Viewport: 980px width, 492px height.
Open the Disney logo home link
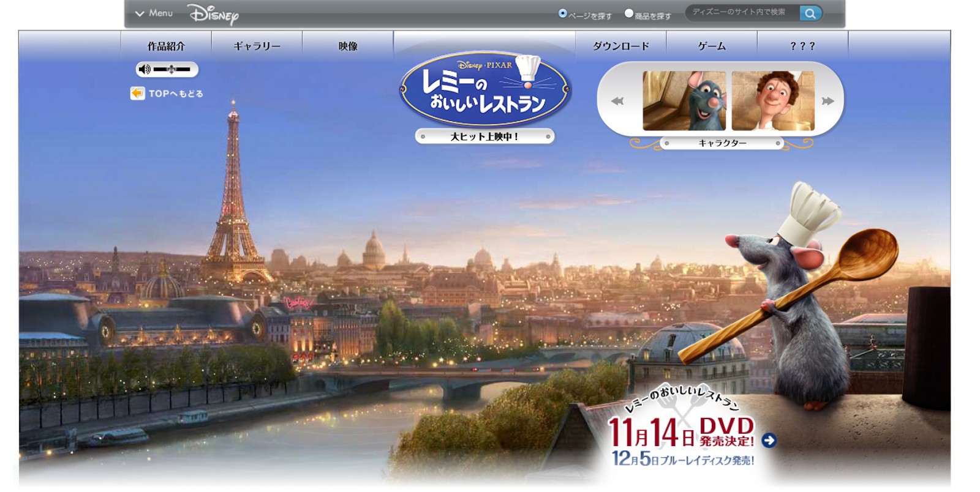[x=213, y=13]
